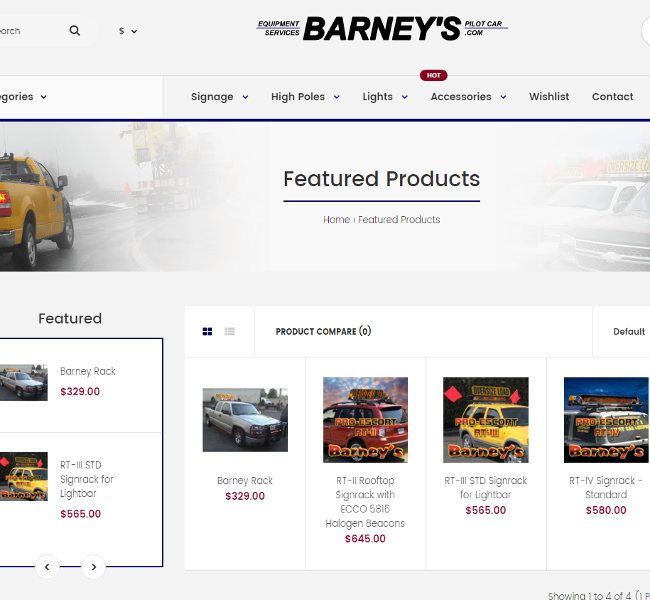Go to the Wishlist page
The height and width of the screenshot is (600, 650).
point(549,97)
